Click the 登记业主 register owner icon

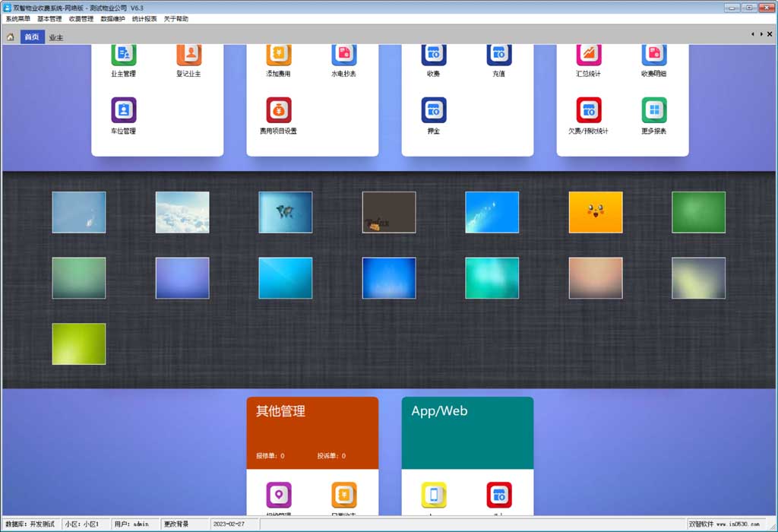pyautogui.click(x=189, y=55)
